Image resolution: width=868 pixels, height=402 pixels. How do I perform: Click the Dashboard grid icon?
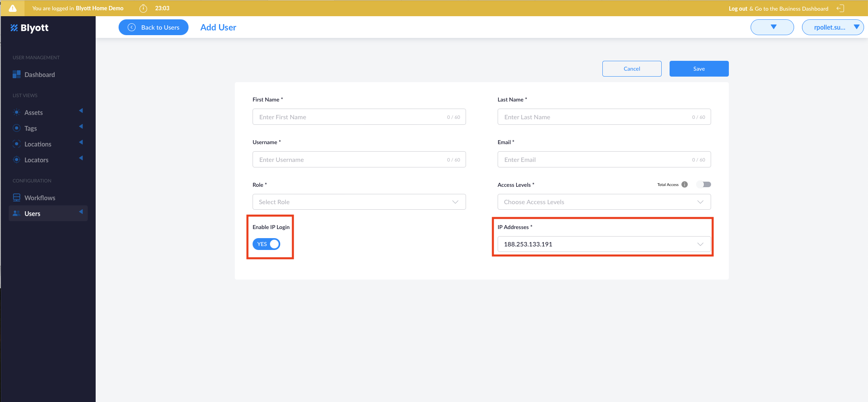click(x=17, y=75)
